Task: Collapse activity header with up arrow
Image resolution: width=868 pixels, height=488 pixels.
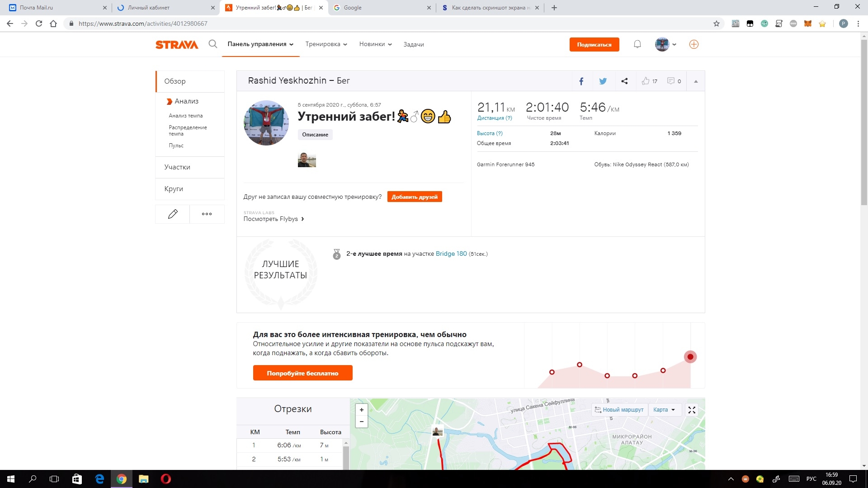Action: click(696, 81)
